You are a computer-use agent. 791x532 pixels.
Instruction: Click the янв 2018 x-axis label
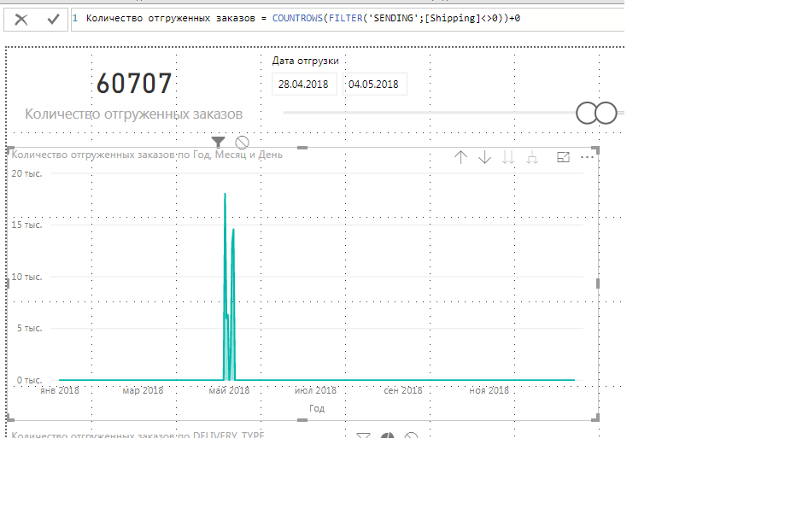click(x=60, y=390)
